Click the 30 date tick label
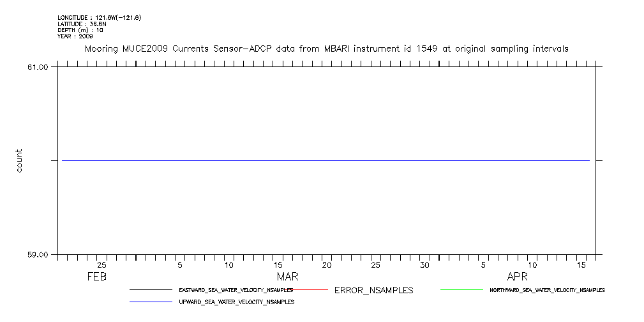Image resolution: width=644 pixels, height=322 pixels. (424, 265)
